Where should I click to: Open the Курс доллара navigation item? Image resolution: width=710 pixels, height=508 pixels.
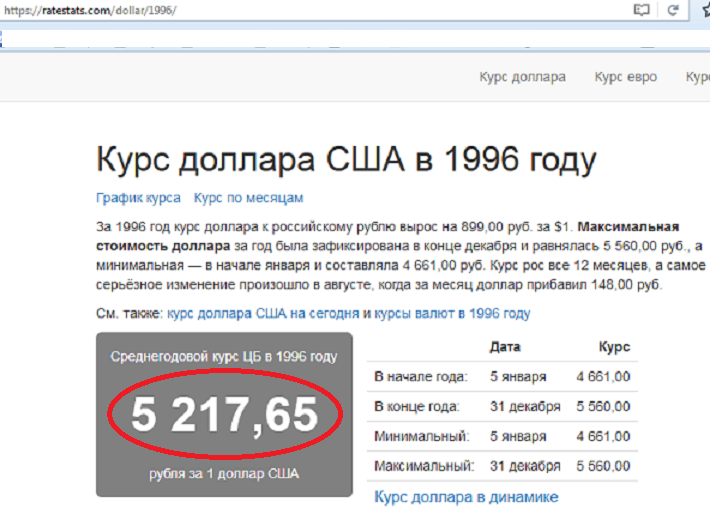click(522, 77)
